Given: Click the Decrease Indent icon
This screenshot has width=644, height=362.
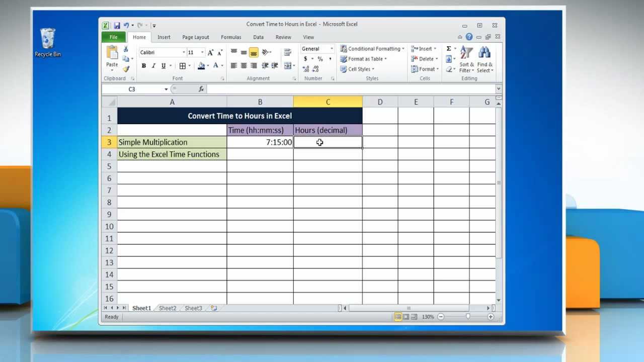Looking at the screenshot, I should pyautogui.click(x=265, y=66).
